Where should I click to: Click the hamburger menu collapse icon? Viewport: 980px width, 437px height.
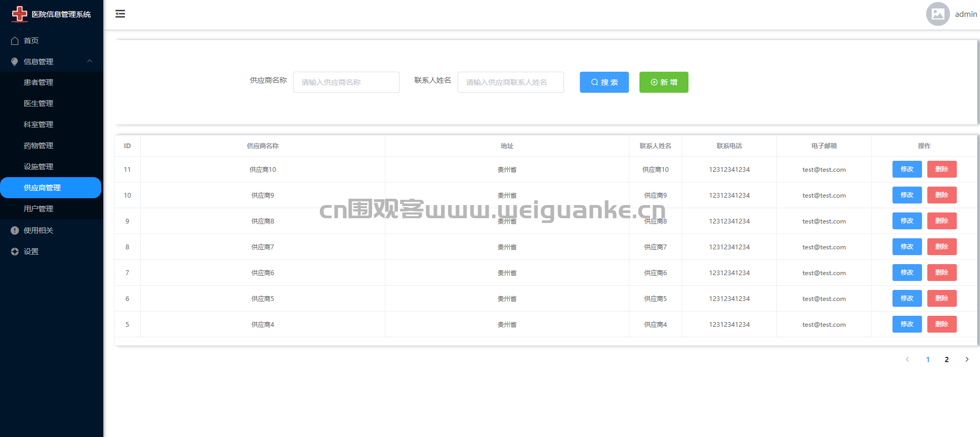(x=120, y=14)
